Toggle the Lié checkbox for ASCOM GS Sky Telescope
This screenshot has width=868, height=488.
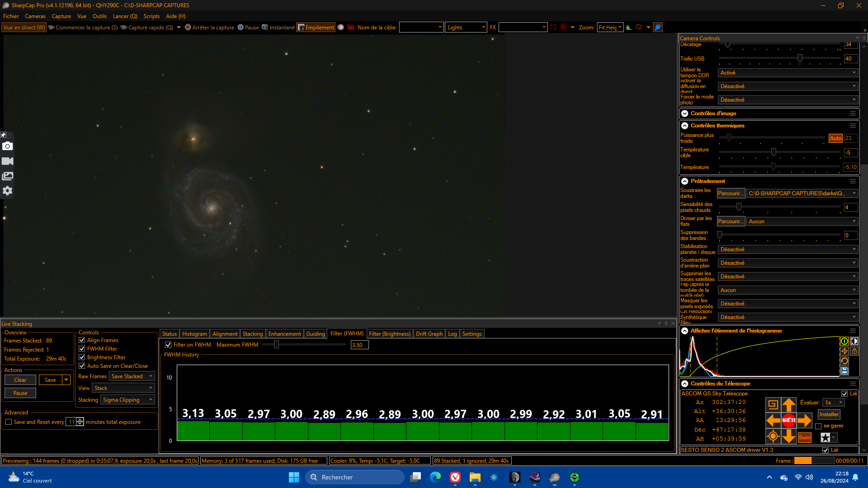844,394
